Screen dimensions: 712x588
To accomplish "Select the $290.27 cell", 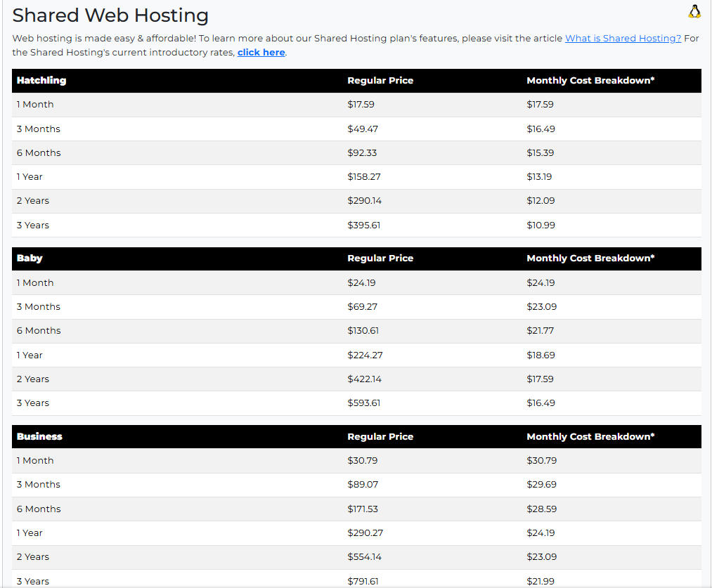I will coord(365,533).
